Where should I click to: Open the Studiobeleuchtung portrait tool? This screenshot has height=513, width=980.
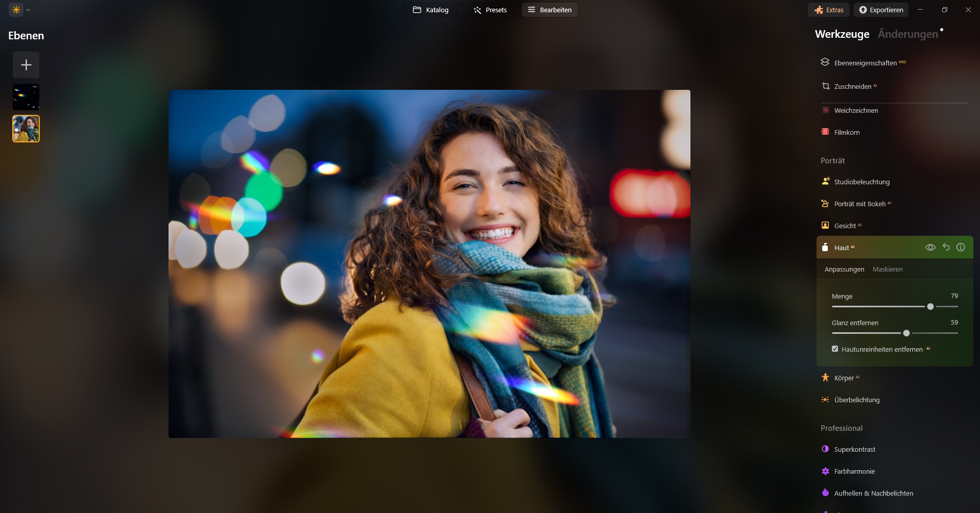[x=862, y=182]
